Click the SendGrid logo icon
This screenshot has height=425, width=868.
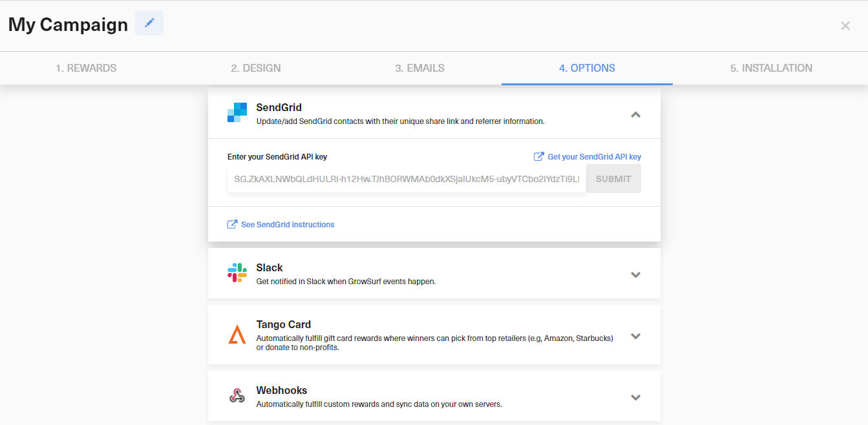[x=237, y=112]
